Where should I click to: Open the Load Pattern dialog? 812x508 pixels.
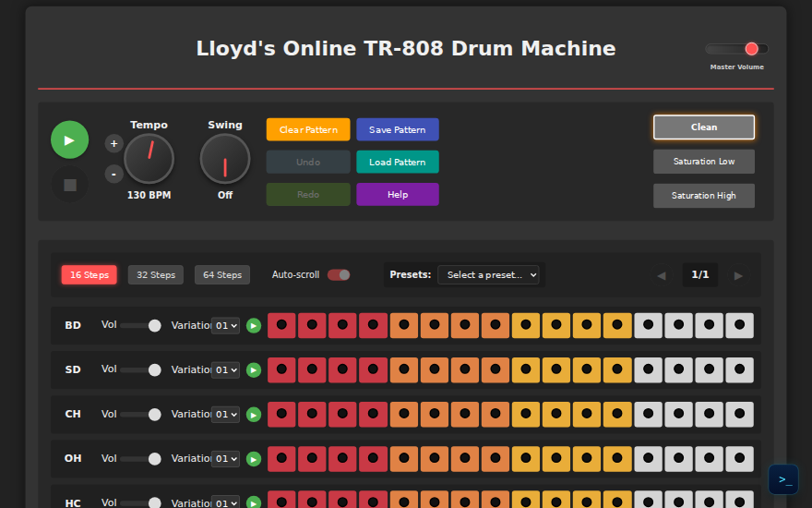(397, 162)
